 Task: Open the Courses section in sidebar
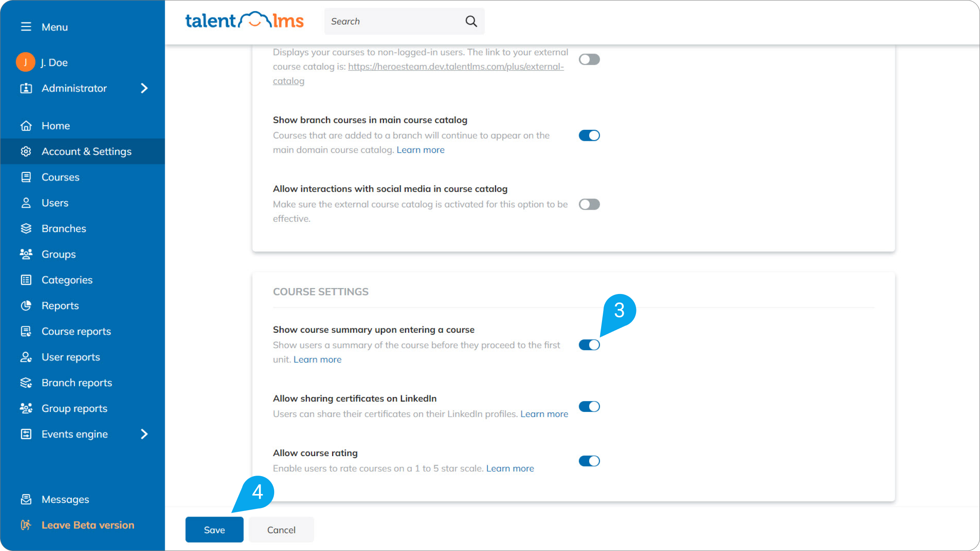click(x=60, y=177)
